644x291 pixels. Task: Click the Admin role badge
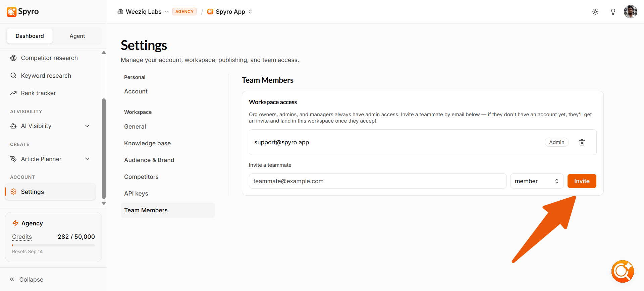556,142
